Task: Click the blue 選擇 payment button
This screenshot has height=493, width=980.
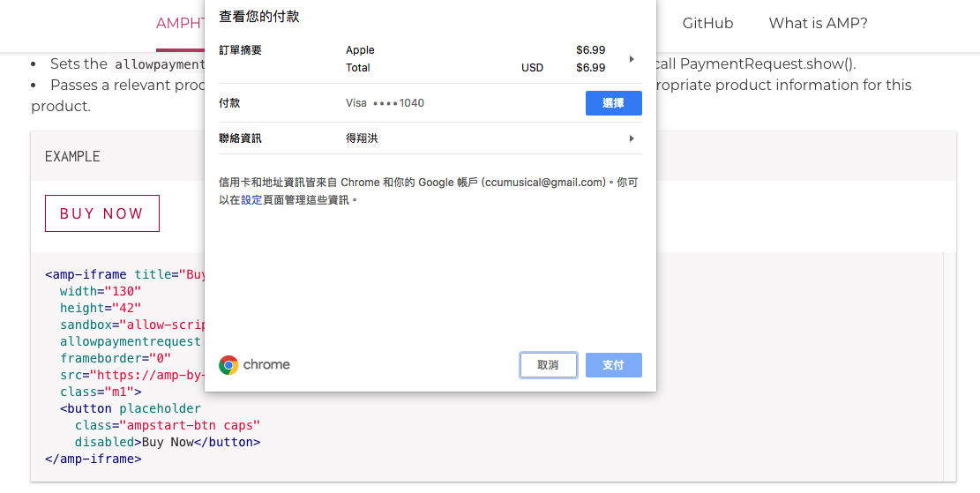Action: click(613, 103)
